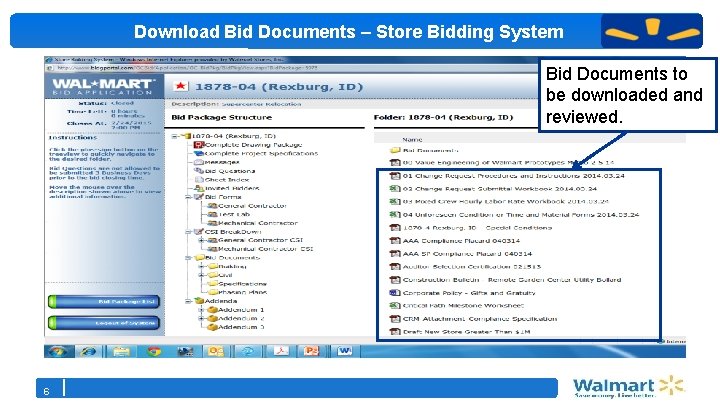Switch to PowerPoint on the taskbar

click(312, 351)
